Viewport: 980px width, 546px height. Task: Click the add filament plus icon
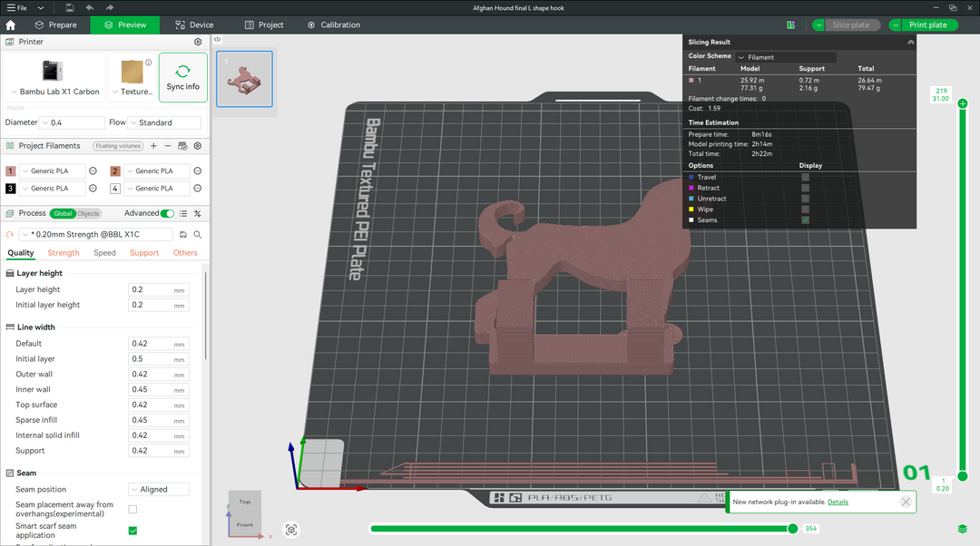[x=153, y=146]
